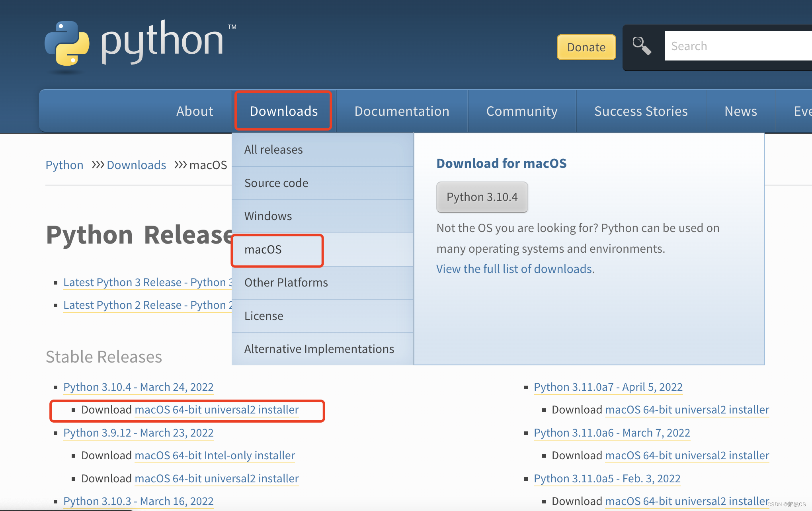
Task: Select Other Platforms in the dropdown
Action: click(x=286, y=283)
